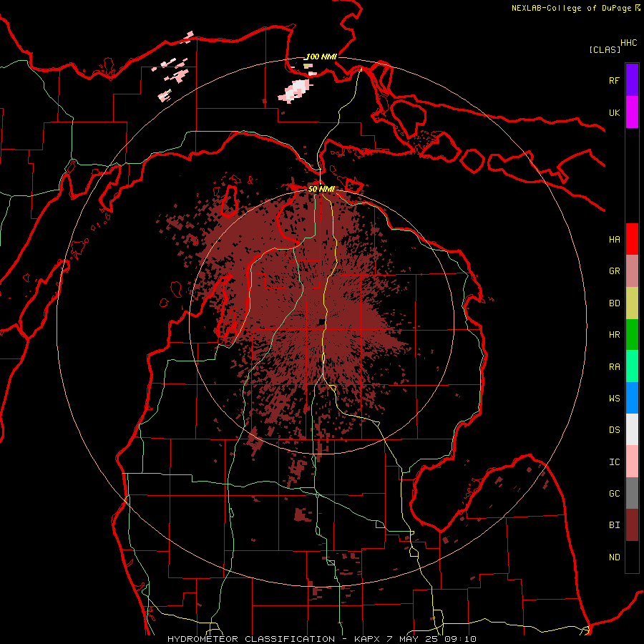Click the 'NEXLAB-College of DuPage' credit text
Screen dimensions: 644x644
571,8
